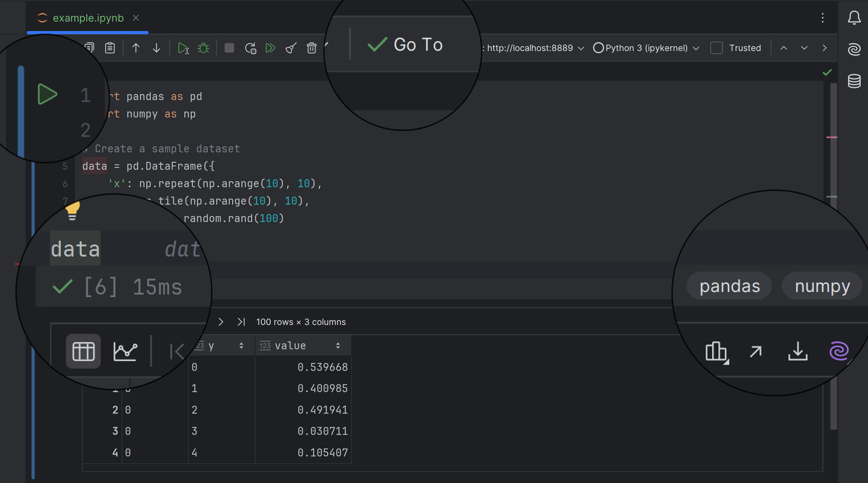The height and width of the screenshot is (483, 868).
Task: Restart the kernel with circular arrow icon
Action: click(250, 48)
